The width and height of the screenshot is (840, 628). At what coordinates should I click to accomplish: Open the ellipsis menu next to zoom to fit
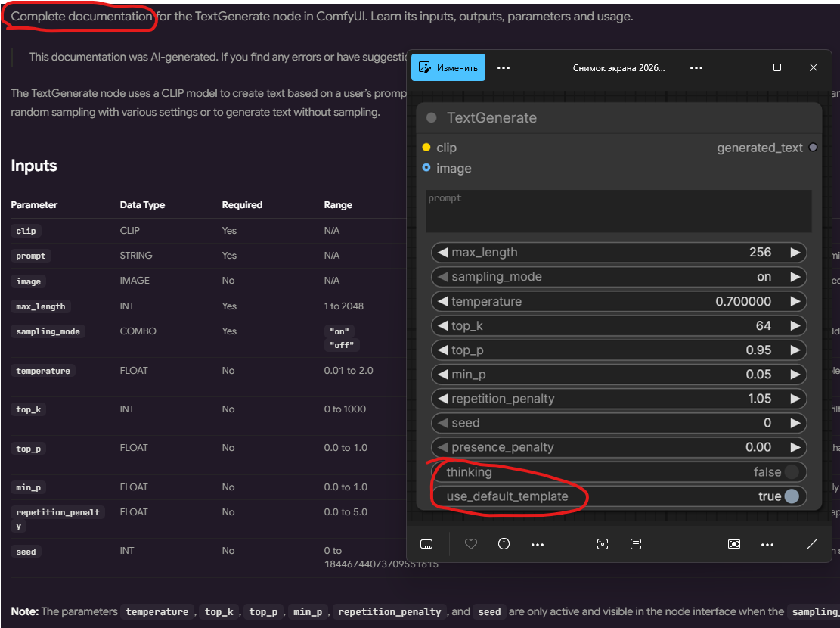[x=767, y=544]
